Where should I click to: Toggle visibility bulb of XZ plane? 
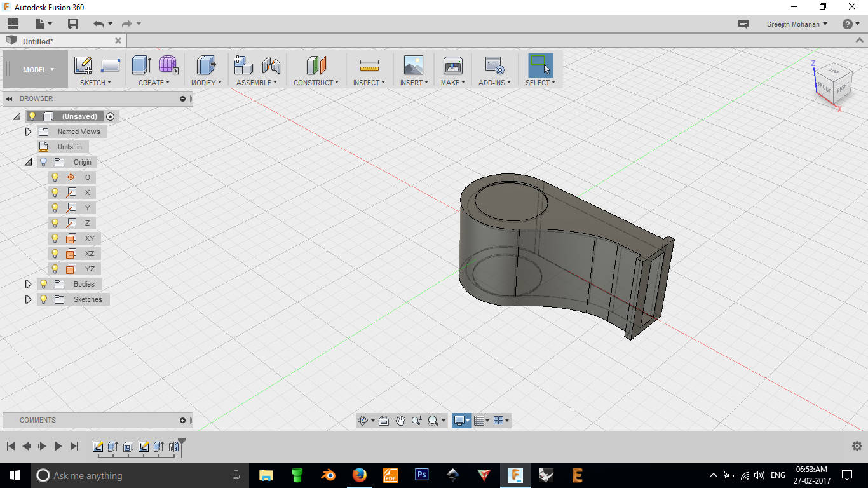(x=55, y=254)
